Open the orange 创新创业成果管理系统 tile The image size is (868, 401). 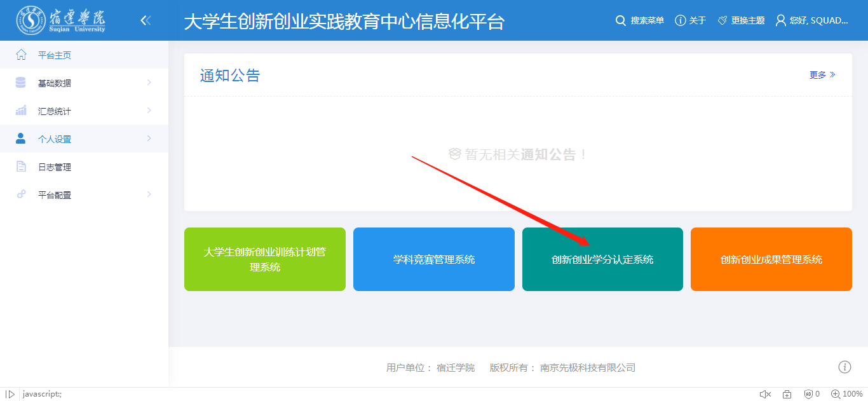(771, 259)
